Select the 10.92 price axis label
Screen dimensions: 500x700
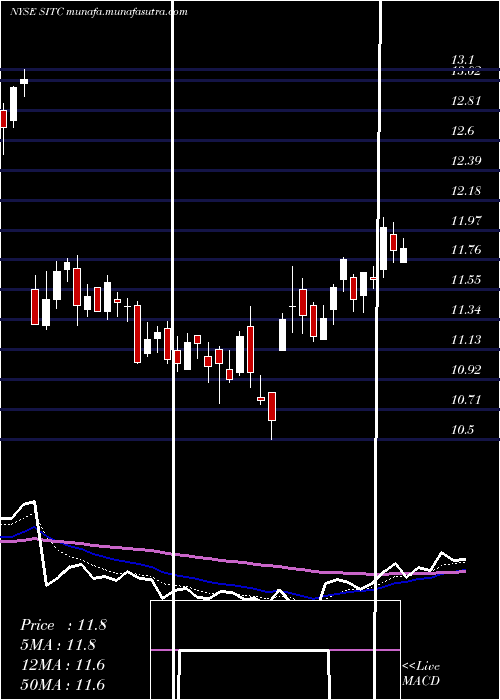466,370
